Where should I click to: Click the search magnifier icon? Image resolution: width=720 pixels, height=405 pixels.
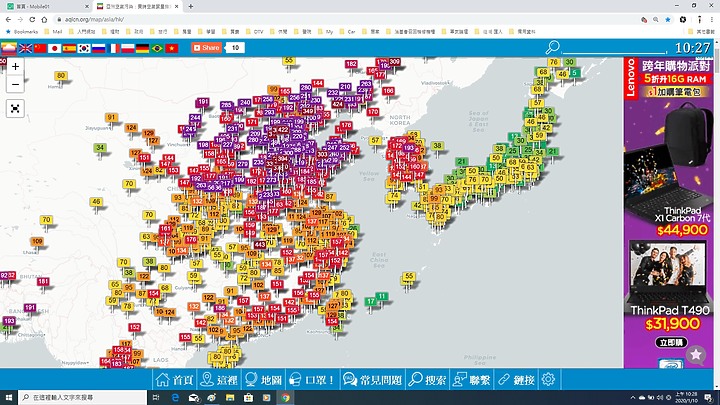tap(552, 47)
